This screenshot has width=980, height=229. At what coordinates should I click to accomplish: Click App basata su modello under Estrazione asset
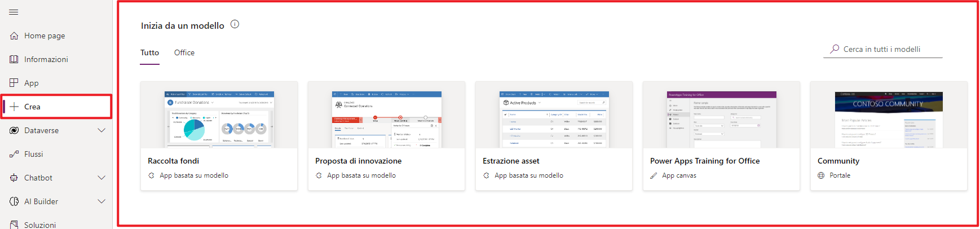pos(529,175)
